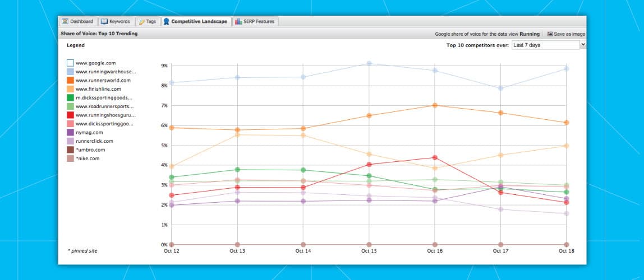Click the Competitive Landscape person icon
Screen dimensions: 644x280
click(166, 22)
